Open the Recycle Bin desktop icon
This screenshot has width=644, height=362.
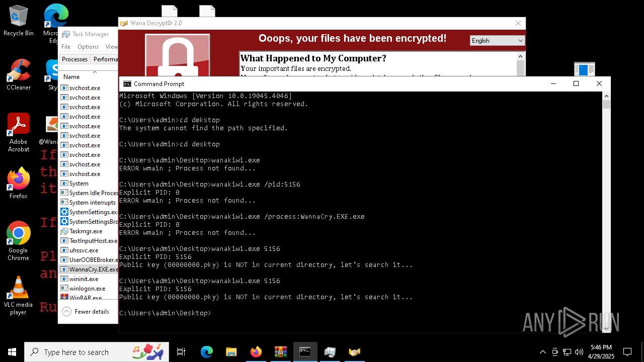(x=18, y=21)
